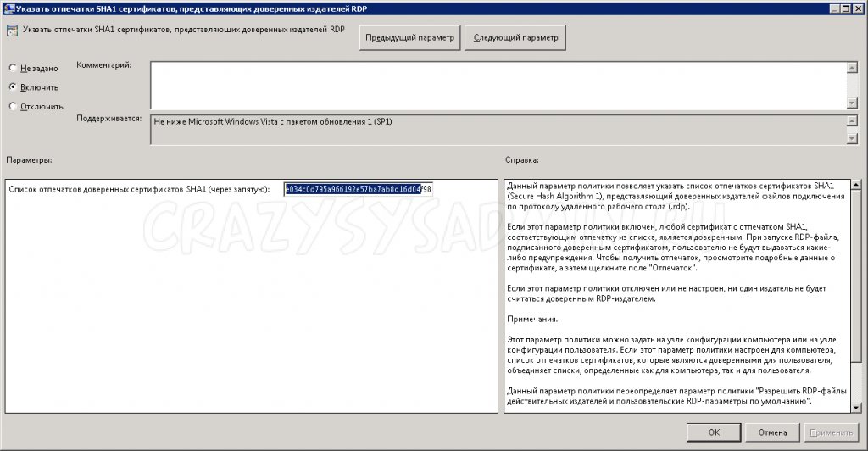Close the policy settings dialog

(857, 8)
